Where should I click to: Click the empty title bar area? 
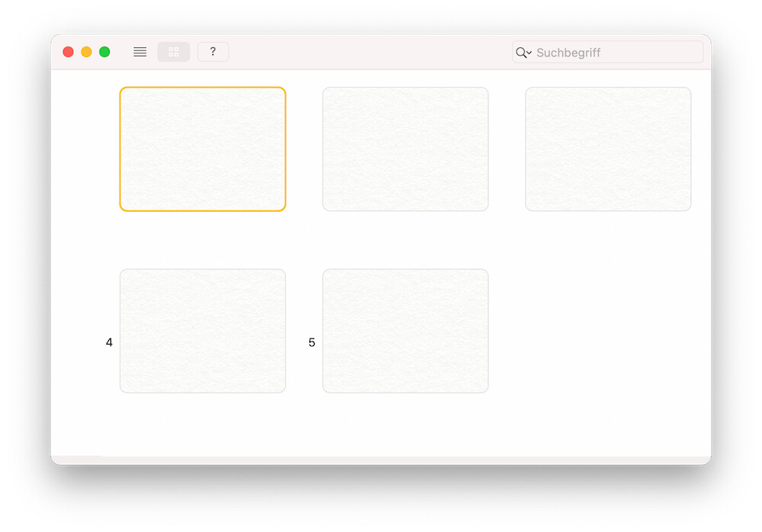[x=366, y=52]
